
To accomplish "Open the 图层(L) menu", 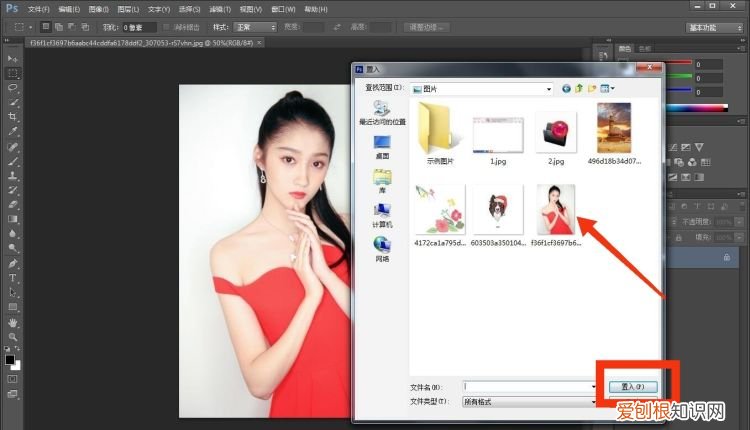I will pyautogui.click(x=128, y=9).
